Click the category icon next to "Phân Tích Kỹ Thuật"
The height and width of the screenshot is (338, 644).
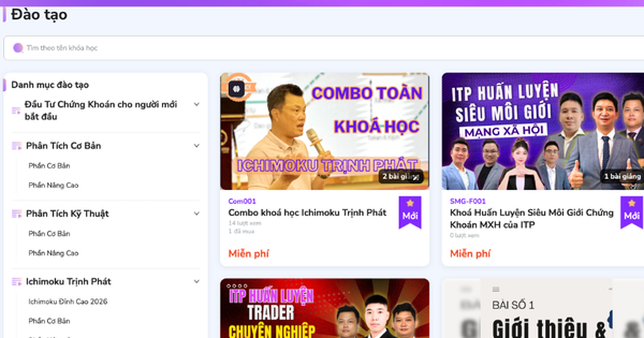[16, 214]
